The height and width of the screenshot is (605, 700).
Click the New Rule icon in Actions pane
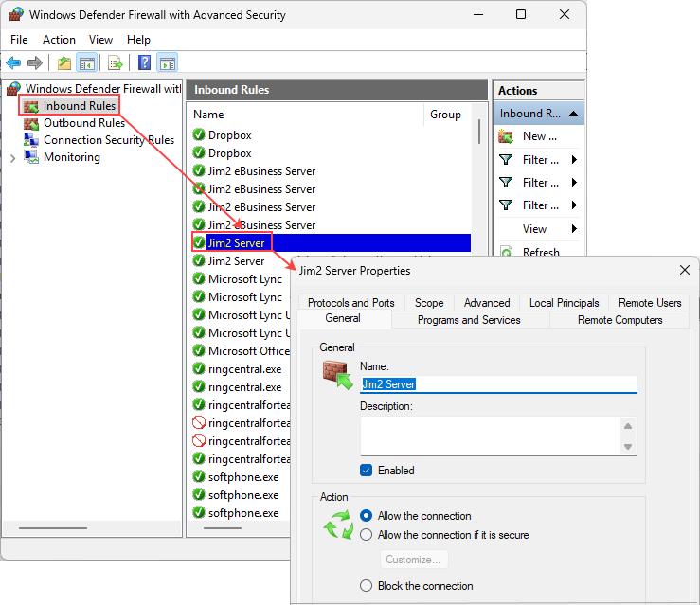click(x=506, y=136)
